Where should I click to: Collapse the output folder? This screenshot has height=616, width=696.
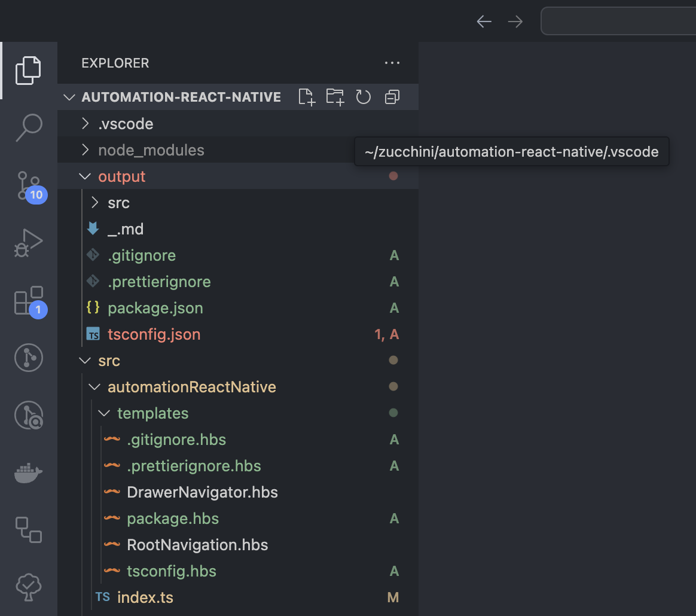[121, 176]
